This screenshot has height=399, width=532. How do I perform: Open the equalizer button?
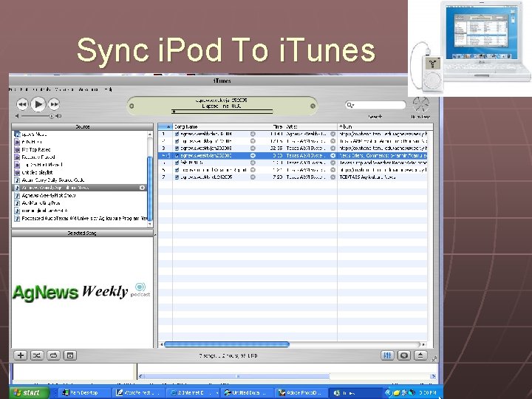pos(387,355)
